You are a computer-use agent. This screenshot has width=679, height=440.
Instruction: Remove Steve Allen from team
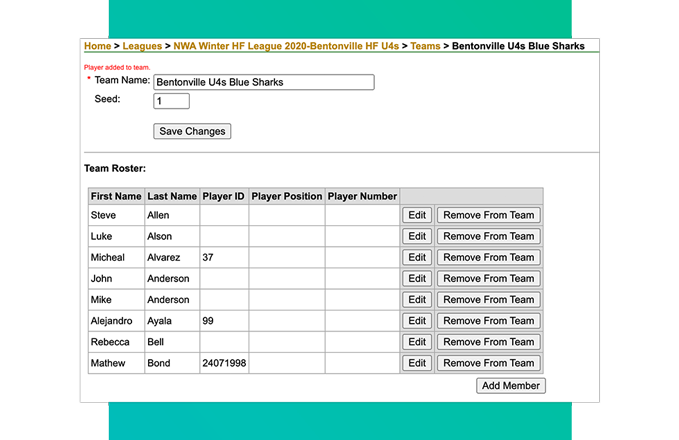coord(488,215)
